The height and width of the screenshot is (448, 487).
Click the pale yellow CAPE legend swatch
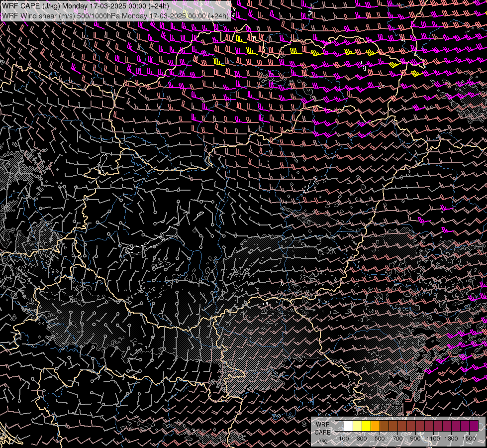pyautogui.click(x=358, y=426)
